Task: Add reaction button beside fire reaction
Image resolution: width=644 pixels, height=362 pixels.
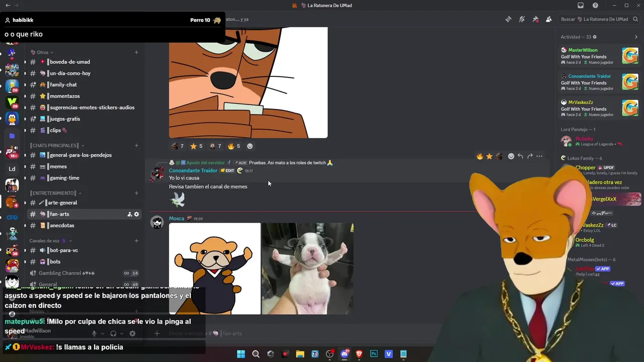Action: pyautogui.click(x=250, y=146)
